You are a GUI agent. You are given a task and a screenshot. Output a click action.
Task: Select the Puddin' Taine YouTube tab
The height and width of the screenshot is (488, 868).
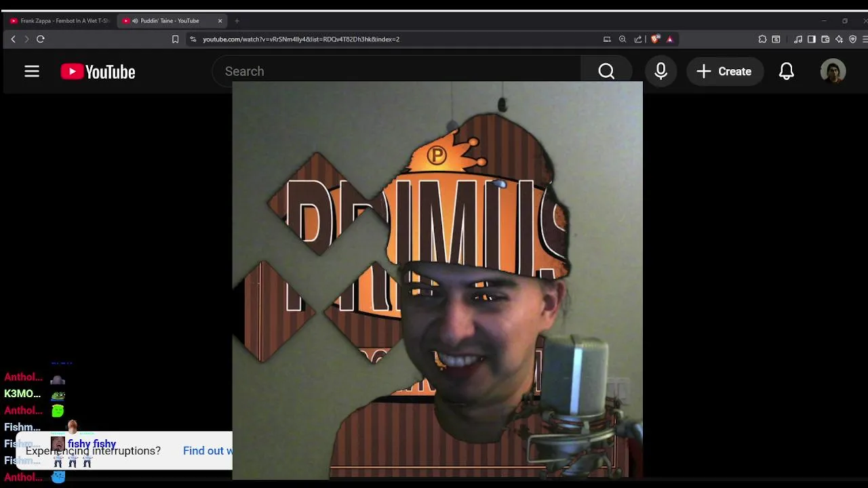[173, 21]
